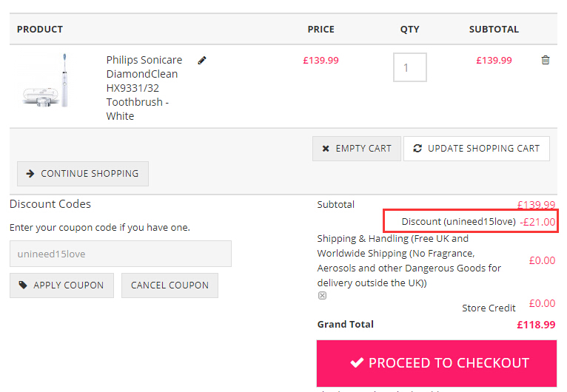Click the refresh arrows icon on Update Shopping Cart
Screen dimensions: 567x392
coord(417,148)
